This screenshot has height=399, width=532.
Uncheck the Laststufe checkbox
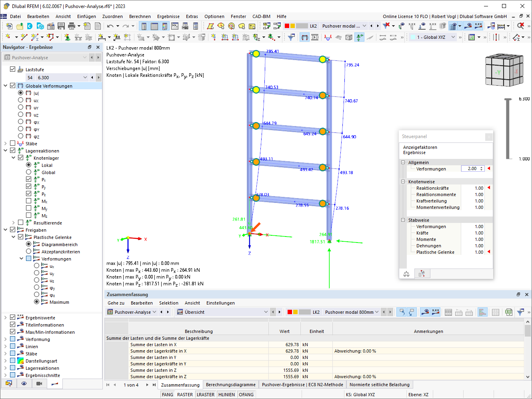coord(12,69)
